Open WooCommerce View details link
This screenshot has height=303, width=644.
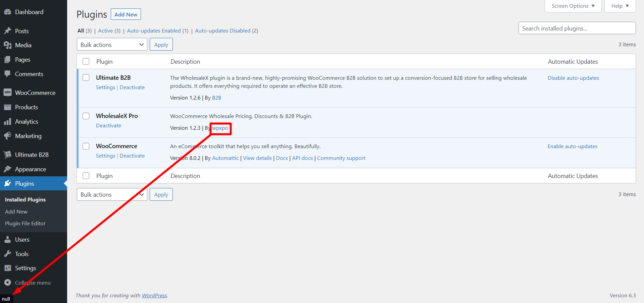[257, 158]
